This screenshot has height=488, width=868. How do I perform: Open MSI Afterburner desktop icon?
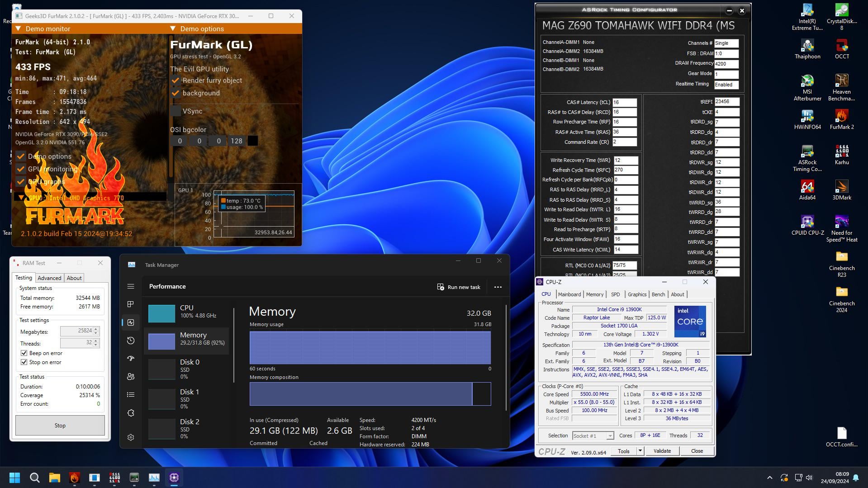coord(807,87)
